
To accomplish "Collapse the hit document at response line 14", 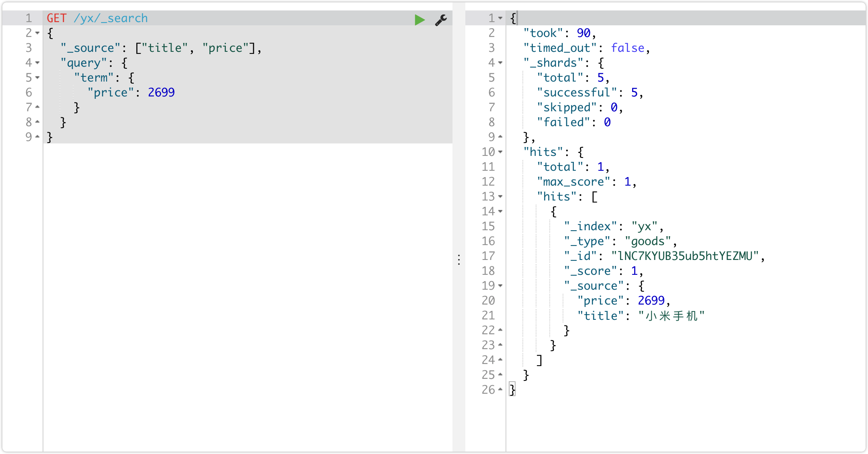I will [500, 211].
